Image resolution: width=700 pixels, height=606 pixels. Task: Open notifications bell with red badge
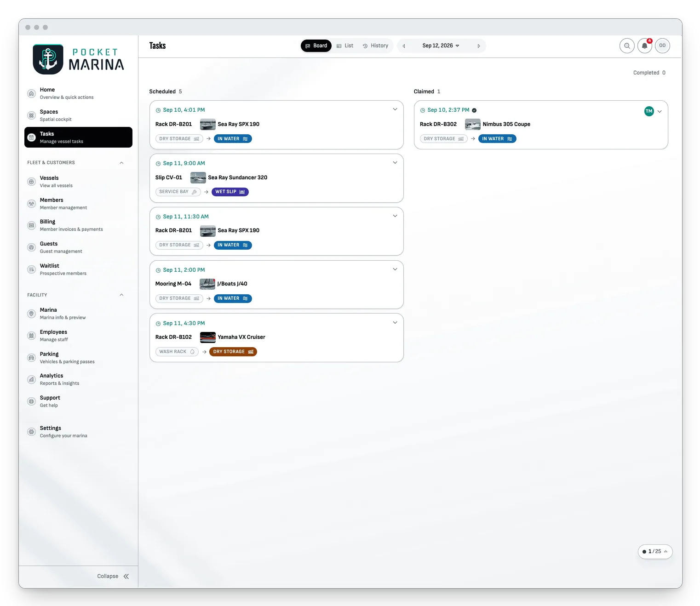(645, 46)
